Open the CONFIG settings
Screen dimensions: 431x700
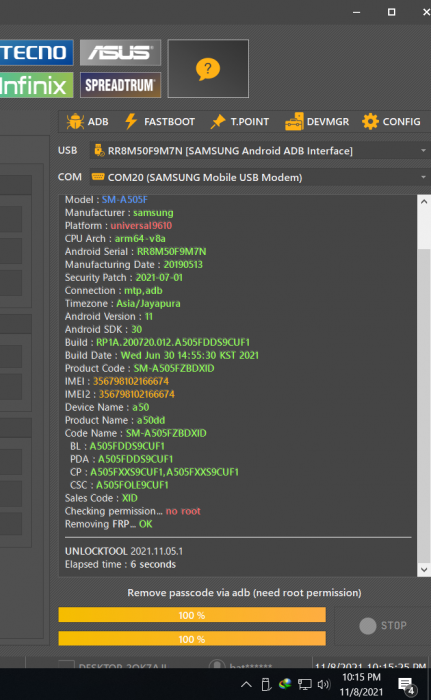point(391,121)
